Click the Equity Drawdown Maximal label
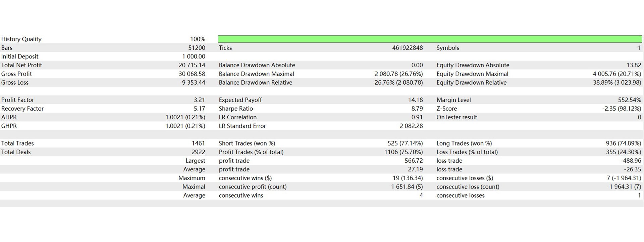 click(472, 74)
